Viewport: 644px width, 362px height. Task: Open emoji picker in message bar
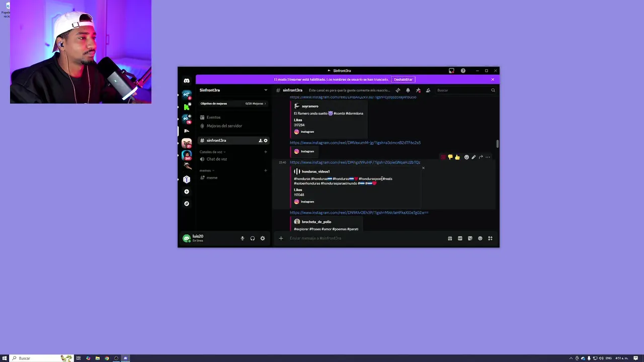pos(480,238)
